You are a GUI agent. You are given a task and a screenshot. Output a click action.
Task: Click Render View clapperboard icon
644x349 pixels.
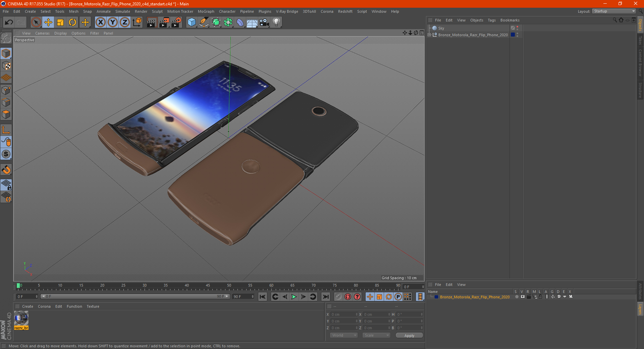tap(152, 22)
